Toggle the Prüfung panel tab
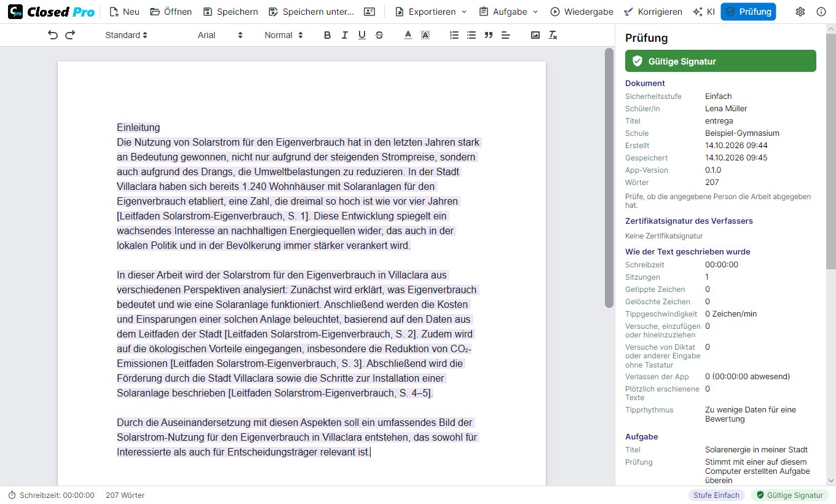The image size is (836, 504). tap(748, 12)
